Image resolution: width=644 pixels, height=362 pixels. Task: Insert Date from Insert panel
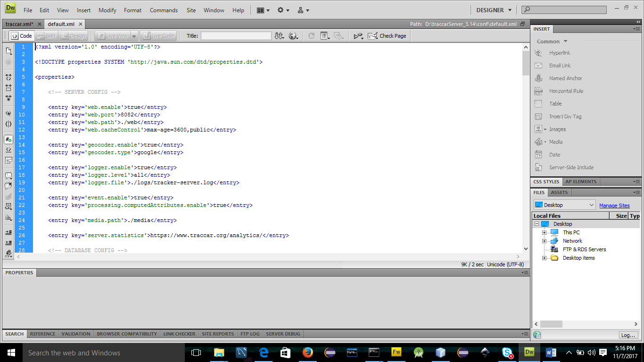point(554,155)
